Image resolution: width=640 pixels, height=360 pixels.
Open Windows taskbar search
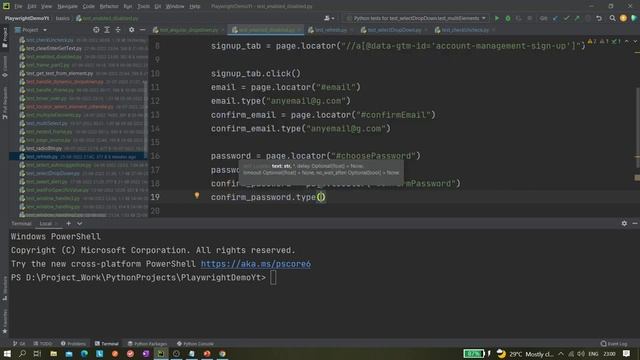pyautogui.click(x=22, y=353)
